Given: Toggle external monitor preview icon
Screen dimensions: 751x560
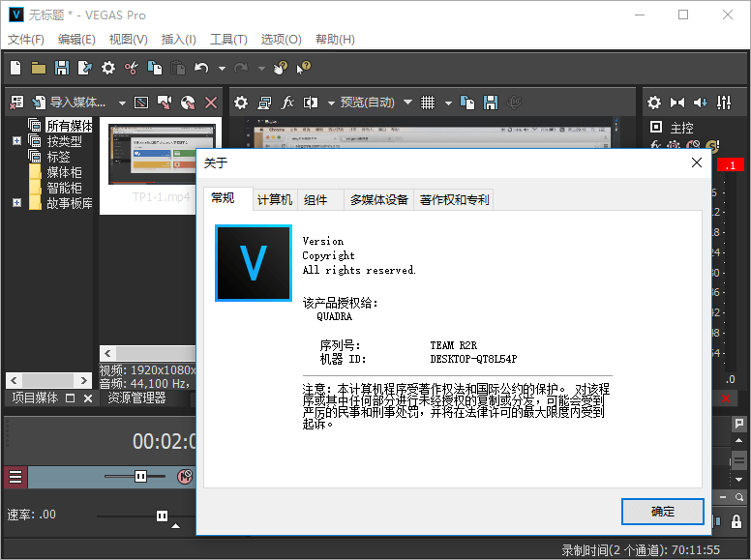Looking at the screenshot, I should 264,102.
